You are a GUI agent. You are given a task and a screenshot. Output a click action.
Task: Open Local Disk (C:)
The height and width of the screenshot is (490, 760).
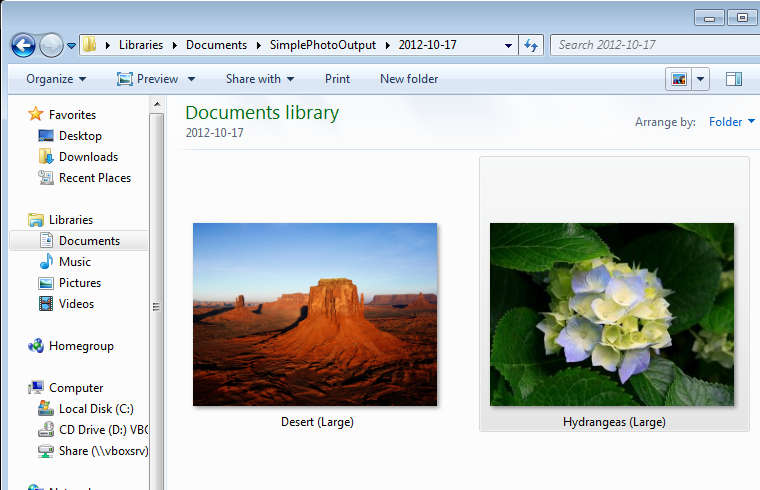pyautogui.click(x=96, y=409)
